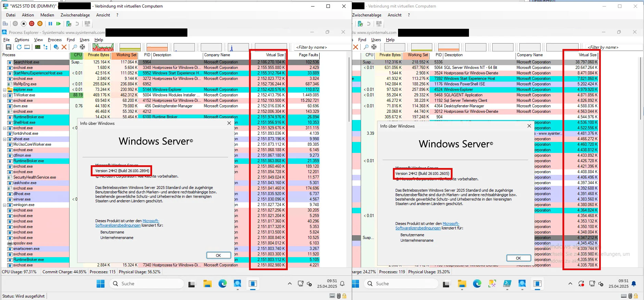Open Users menu in right Process Explorer
The image size is (644, 300).
pos(376,40)
